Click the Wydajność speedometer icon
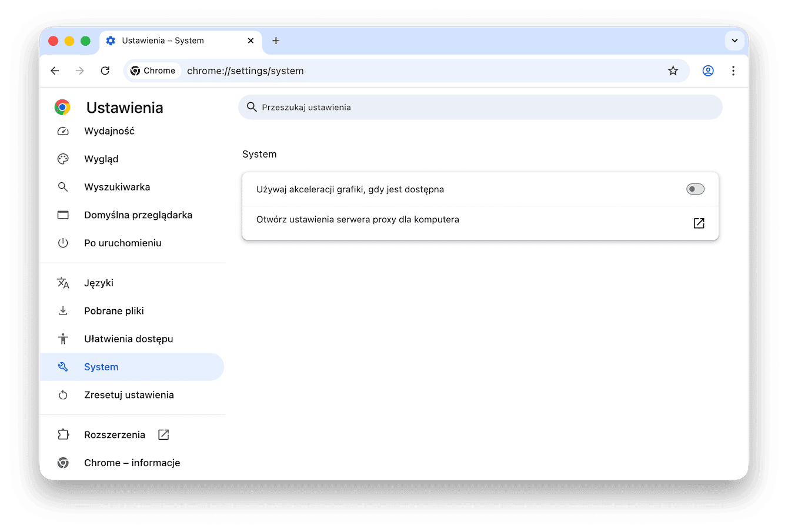 pos(63,131)
